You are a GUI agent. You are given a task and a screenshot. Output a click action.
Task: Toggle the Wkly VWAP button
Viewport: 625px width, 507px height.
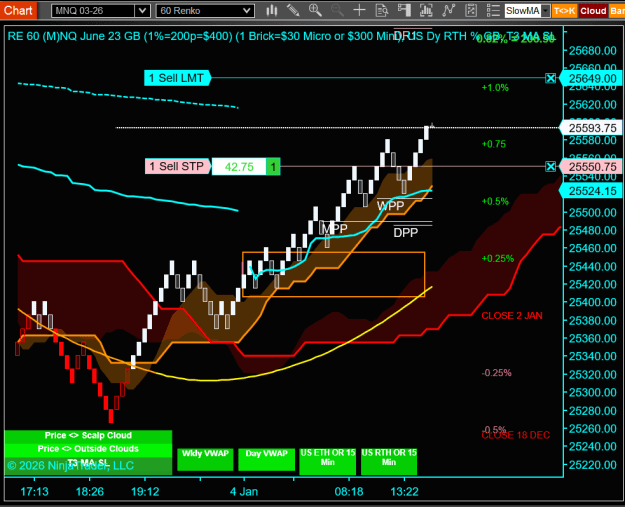click(x=205, y=459)
